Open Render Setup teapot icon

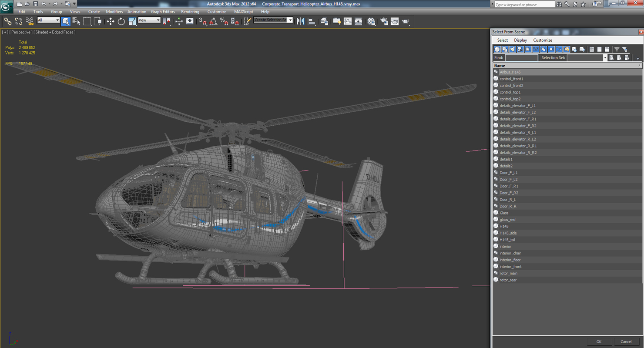point(384,21)
